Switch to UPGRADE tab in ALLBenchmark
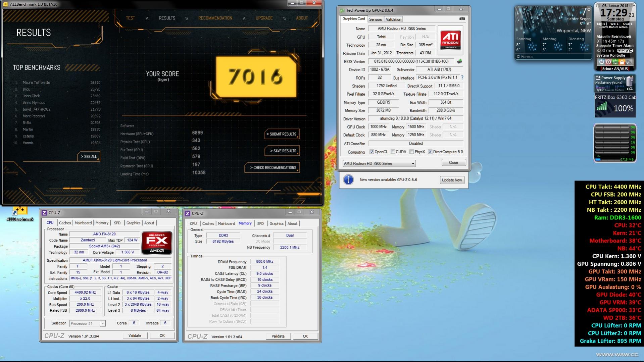 pos(264,18)
